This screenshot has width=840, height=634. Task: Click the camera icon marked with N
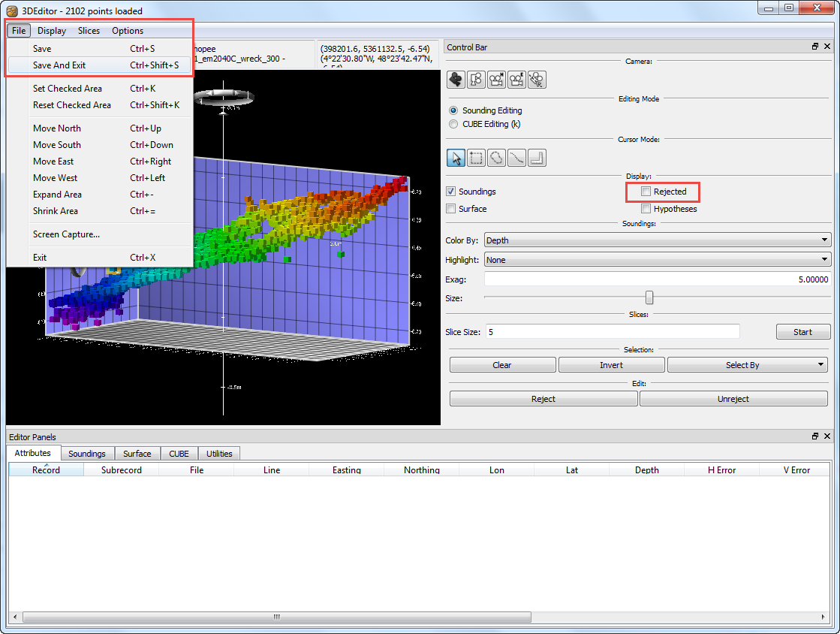tap(496, 79)
